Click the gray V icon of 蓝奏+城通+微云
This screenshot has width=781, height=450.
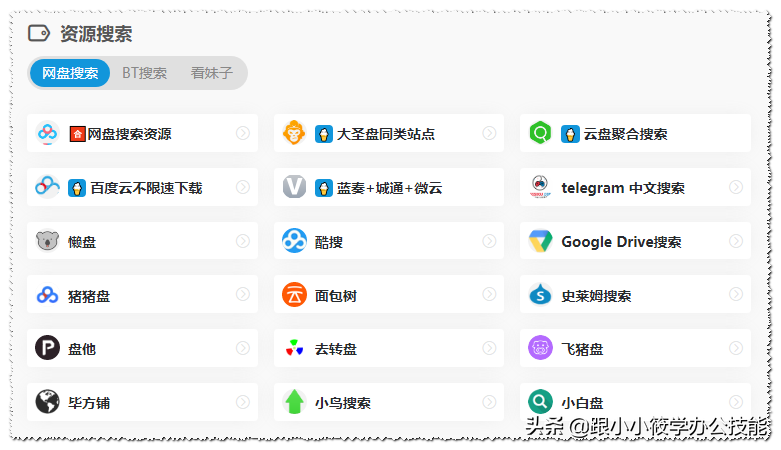pyautogui.click(x=294, y=187)
